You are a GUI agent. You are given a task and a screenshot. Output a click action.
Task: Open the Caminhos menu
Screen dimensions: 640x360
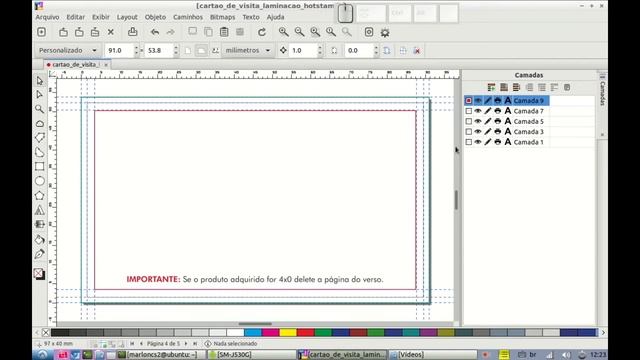coord(188,17)
